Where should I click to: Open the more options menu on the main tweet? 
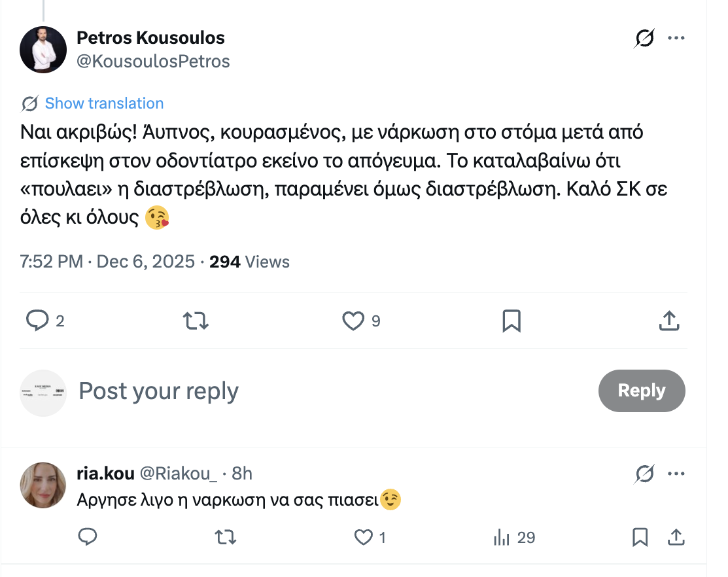click(x=677, y=37)
